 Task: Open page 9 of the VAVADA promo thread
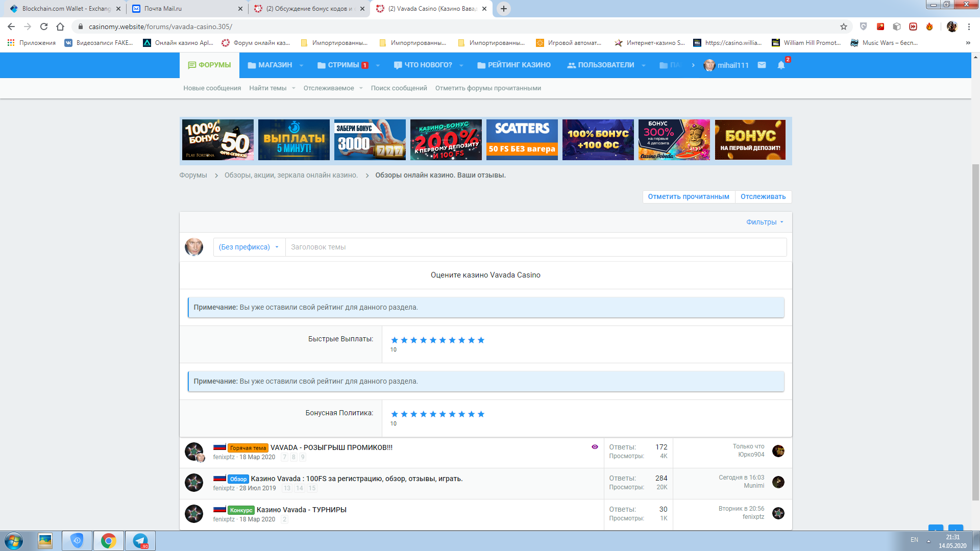tap(303, 457)
